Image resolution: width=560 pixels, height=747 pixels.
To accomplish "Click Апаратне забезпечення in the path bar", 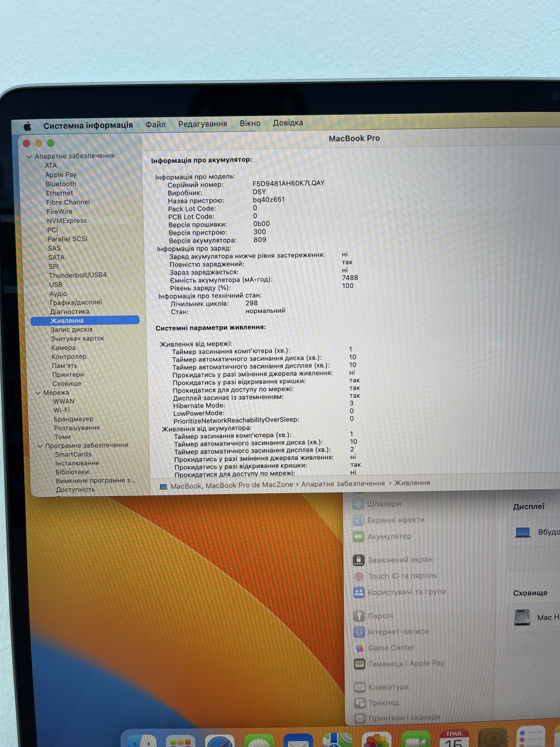I will coord(343,484).
